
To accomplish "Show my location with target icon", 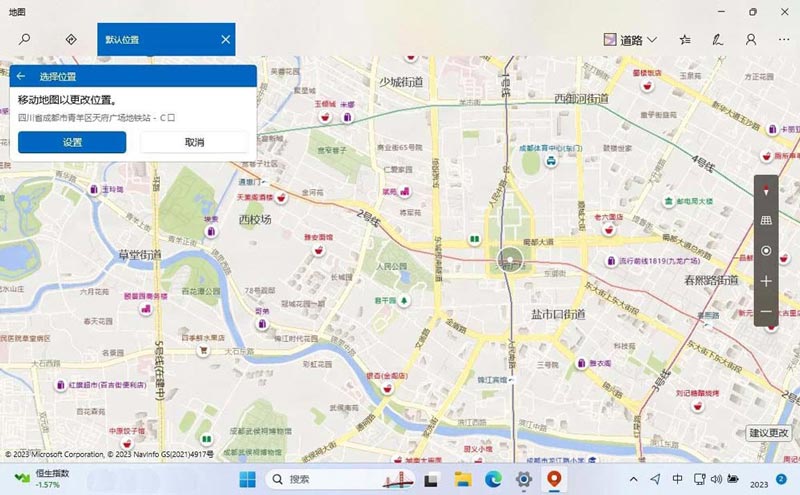I will [766, 251].
